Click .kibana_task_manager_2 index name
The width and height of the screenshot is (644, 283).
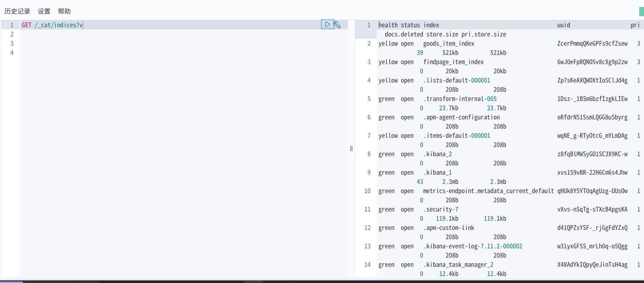[x=458, y=265]
